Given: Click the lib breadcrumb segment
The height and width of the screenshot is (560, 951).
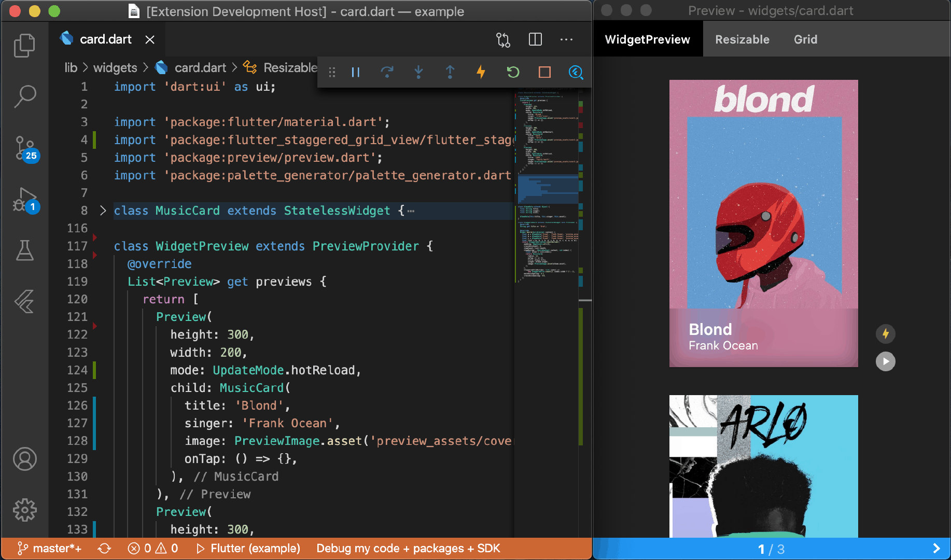Looking at the screenshot, I should [x=71, y=68].
